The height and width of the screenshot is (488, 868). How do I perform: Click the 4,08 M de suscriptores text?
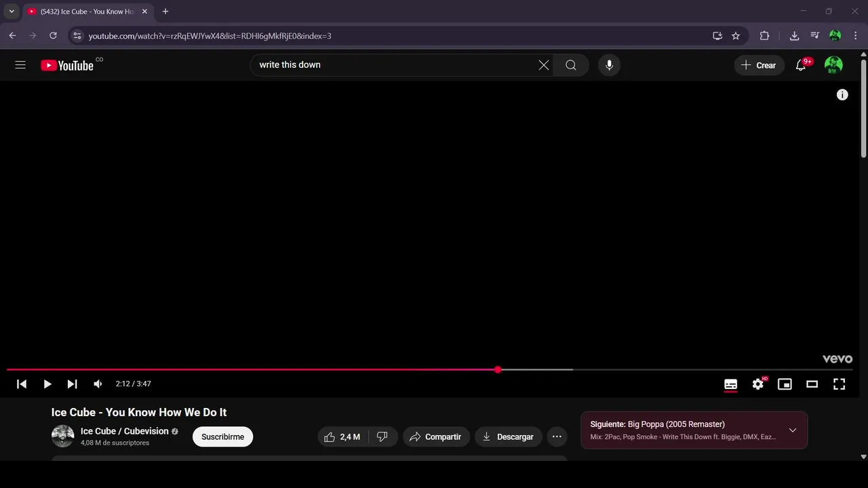[115, 443]
